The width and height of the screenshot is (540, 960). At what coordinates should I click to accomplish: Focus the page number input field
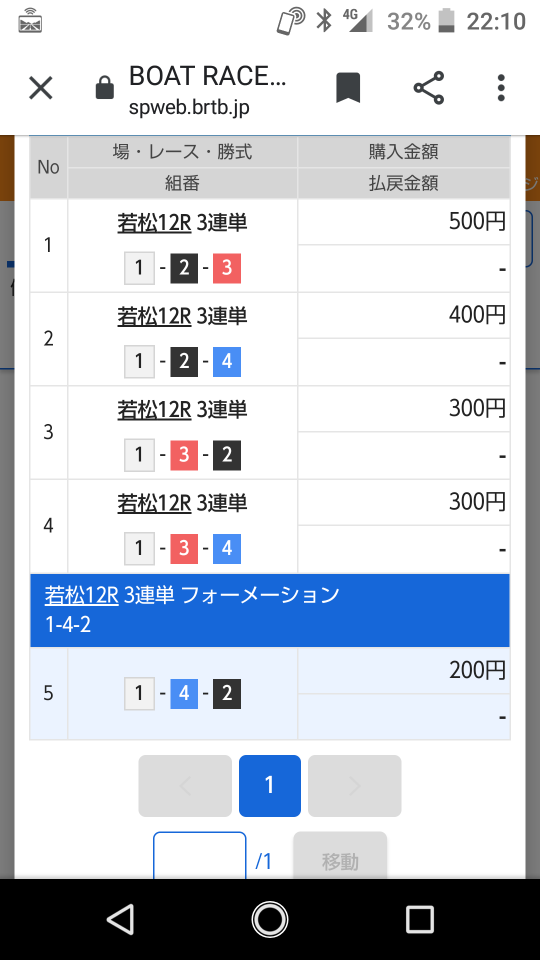(x=200, y=856)
